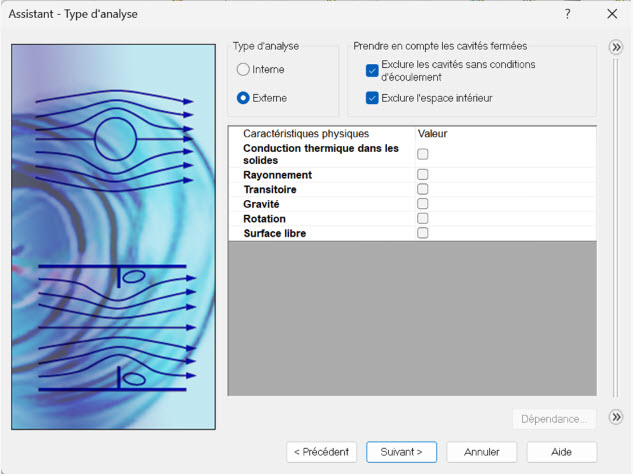
Task: Turn on the Transitoire checkbox
Action: (x=423, y=189)
